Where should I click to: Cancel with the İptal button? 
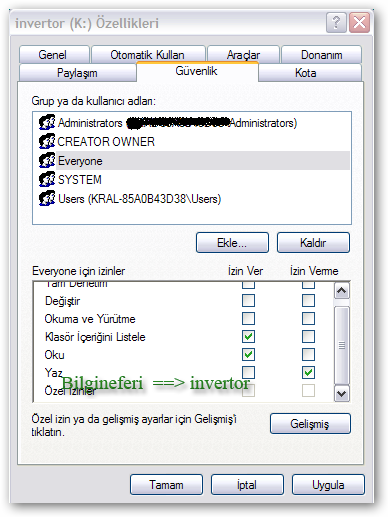coord(247,485)
